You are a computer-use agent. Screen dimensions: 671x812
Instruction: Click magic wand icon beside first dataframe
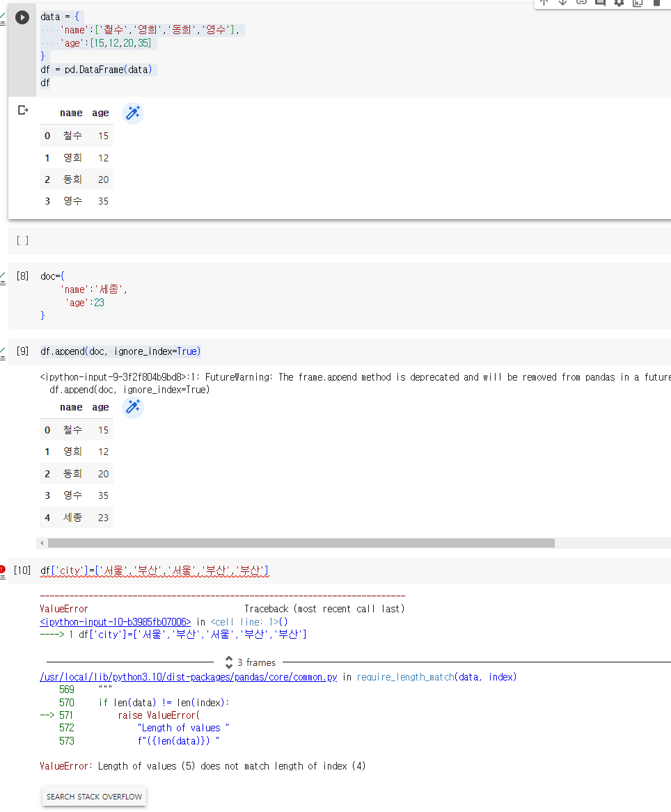pyautogui.click(x=133, y=113)
